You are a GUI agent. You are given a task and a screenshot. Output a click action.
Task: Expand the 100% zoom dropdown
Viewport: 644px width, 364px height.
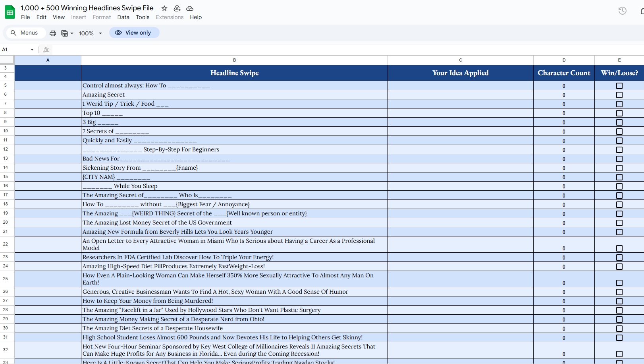coord(100,33)
